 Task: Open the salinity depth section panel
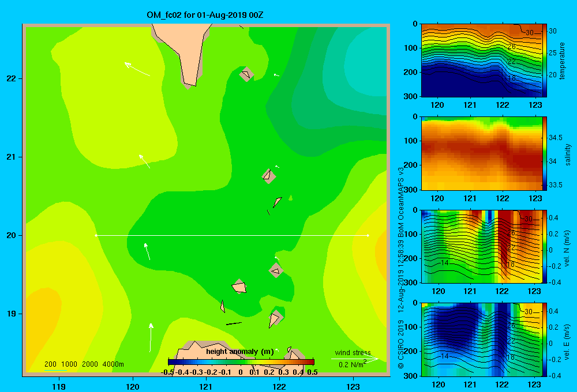482,153
